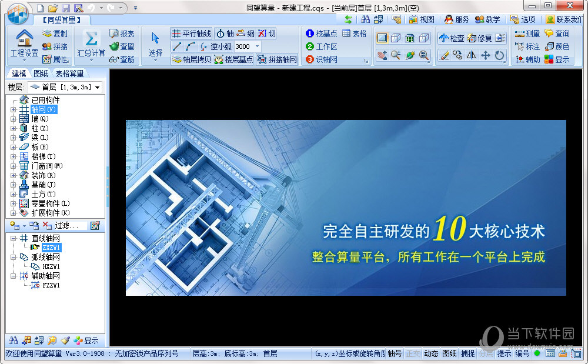Open the 服务 menu
Image resolution: width=588 pixels, height=364 pixels.
[457, 19]
